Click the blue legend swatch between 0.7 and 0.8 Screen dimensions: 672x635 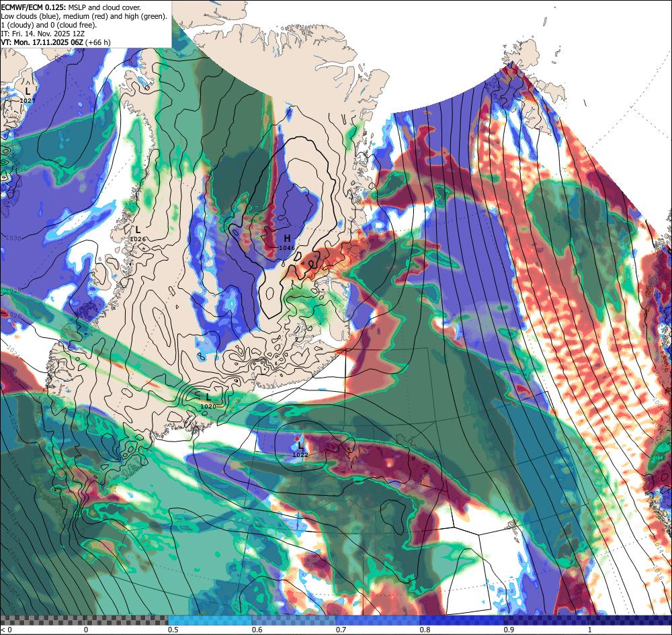378,620
